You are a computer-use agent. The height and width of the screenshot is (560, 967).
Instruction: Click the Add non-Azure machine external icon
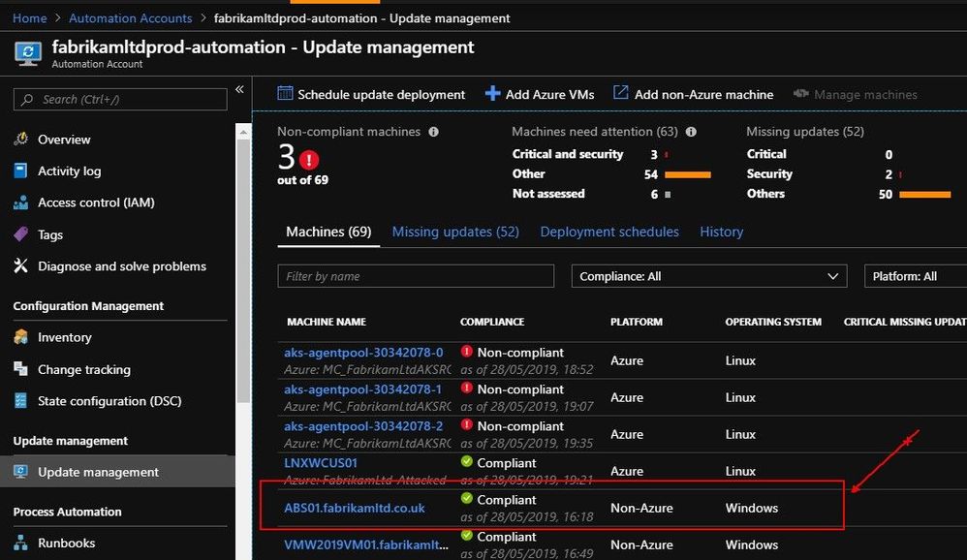[x=620, y=92]
